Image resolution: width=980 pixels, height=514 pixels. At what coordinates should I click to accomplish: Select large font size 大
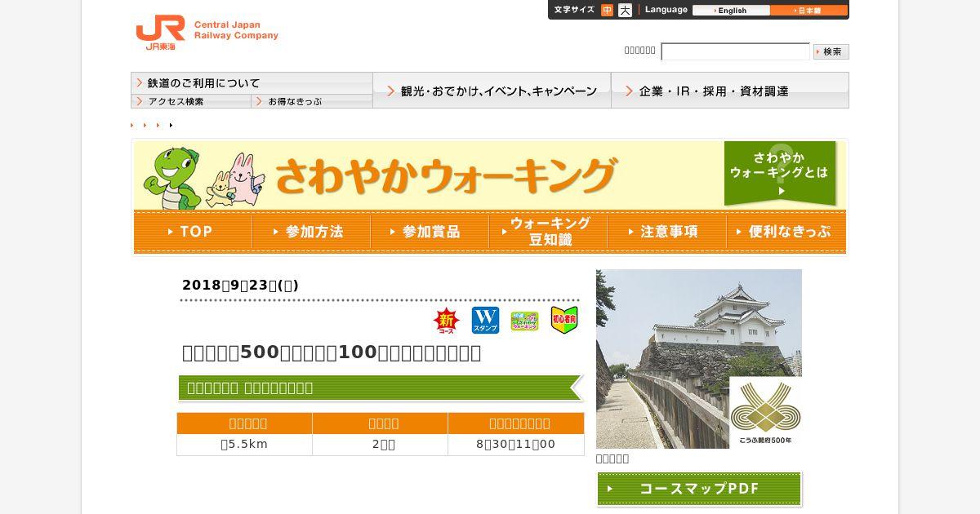click(x=625, y=10)
